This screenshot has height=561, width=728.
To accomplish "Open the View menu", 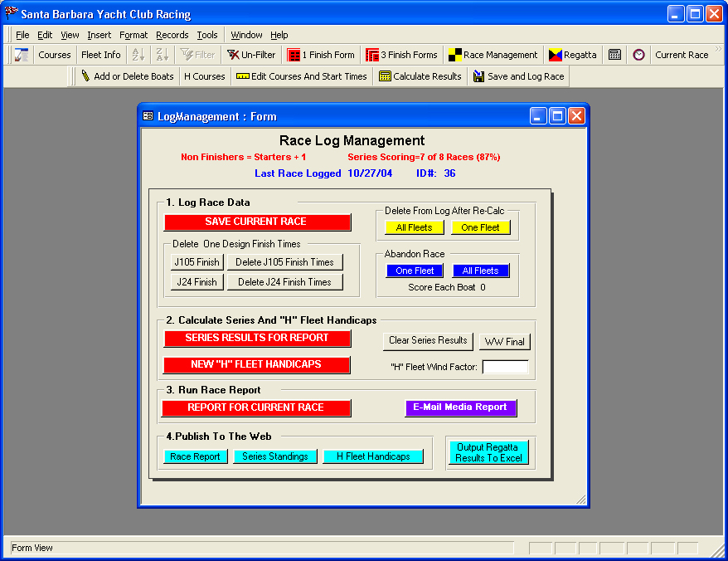I will click(x=70, y=35).
